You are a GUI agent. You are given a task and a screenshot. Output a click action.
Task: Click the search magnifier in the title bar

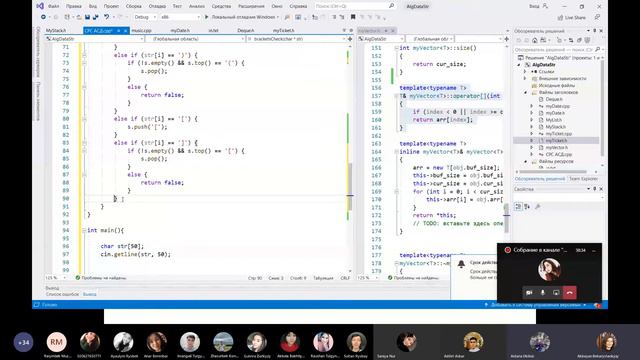click(391, 6)
